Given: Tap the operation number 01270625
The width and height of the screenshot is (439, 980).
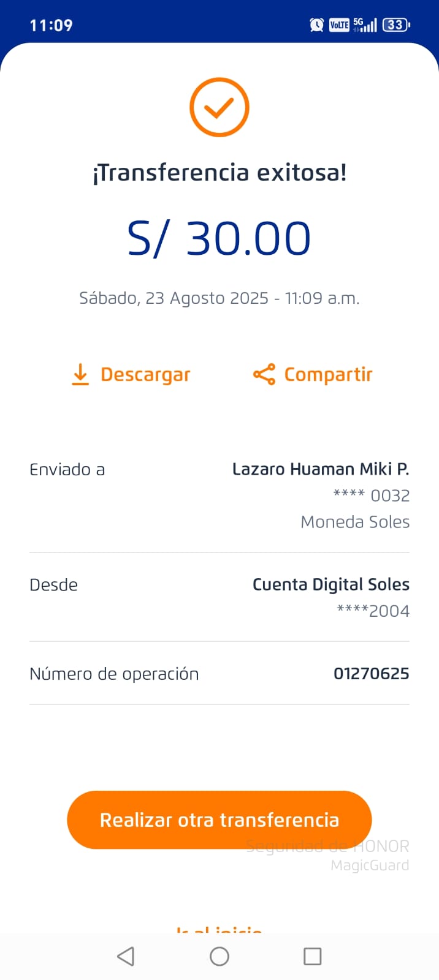Looking at the screenshot, I should click(371, 674).
